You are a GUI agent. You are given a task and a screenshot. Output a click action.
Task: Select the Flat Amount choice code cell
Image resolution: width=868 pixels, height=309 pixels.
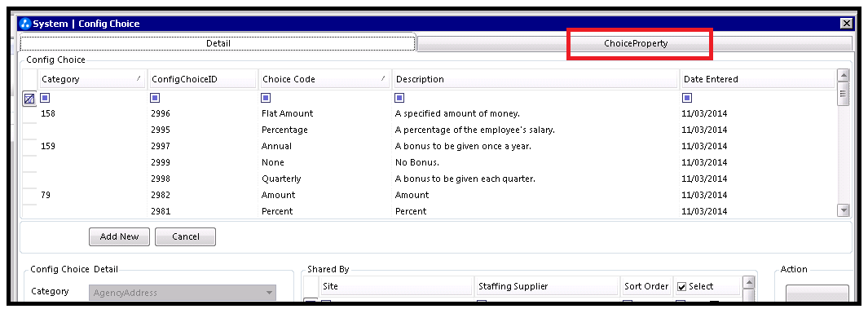click(288, 113)
